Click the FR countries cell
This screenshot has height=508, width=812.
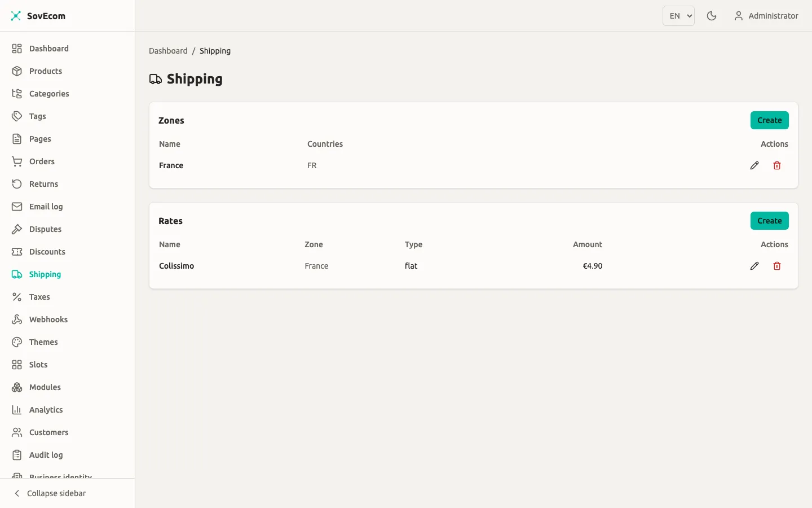(312, 165)
